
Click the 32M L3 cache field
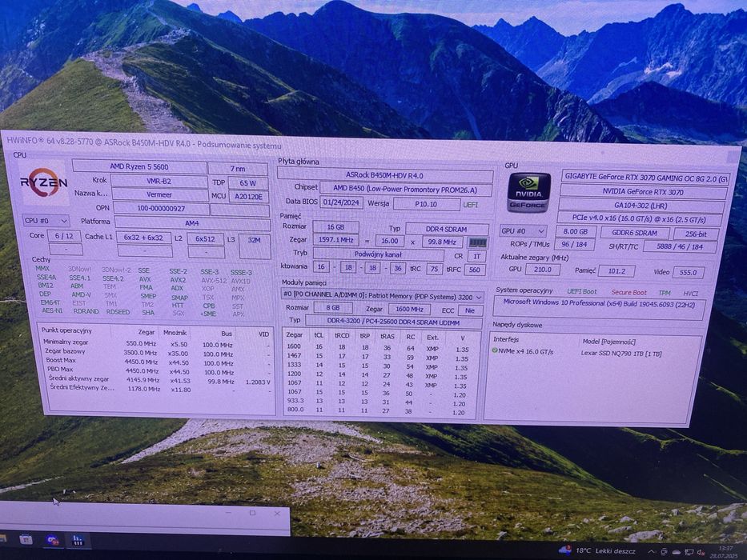(255, 246)
